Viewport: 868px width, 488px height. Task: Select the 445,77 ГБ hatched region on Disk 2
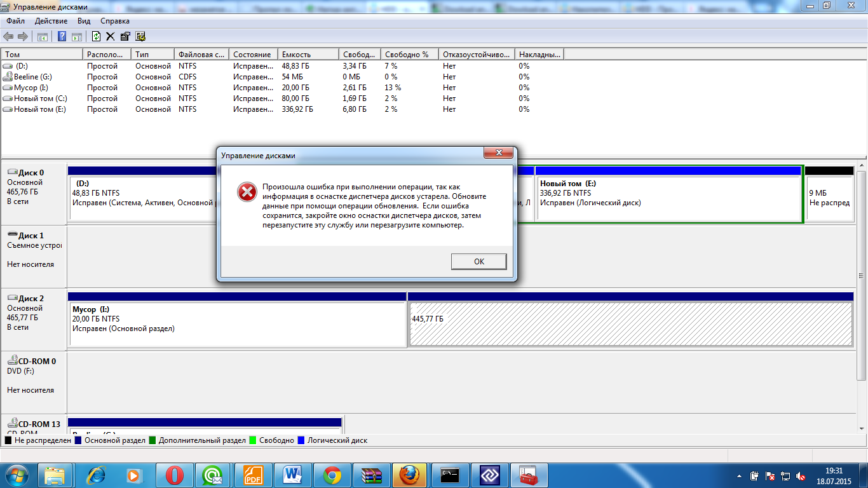pyautogui.click(x=629, y=324)
